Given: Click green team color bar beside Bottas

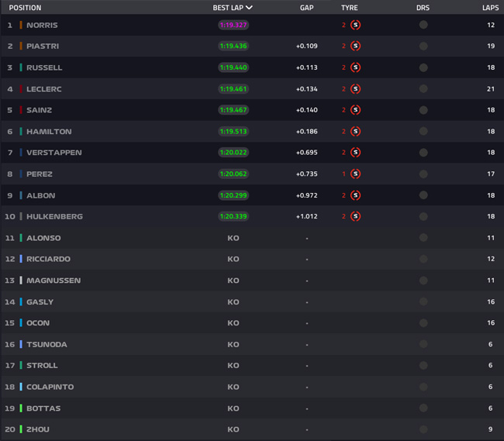Looking at the screenshot, I should point(21,408).
